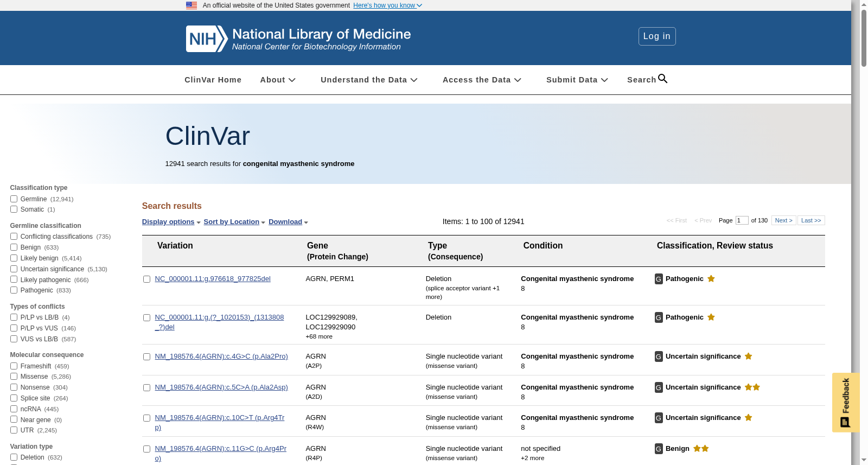Open NC_000001.11:g.(?_1020153) deletion link
The width and height of the screenshot is (868, 465).
tap(219, 322)
